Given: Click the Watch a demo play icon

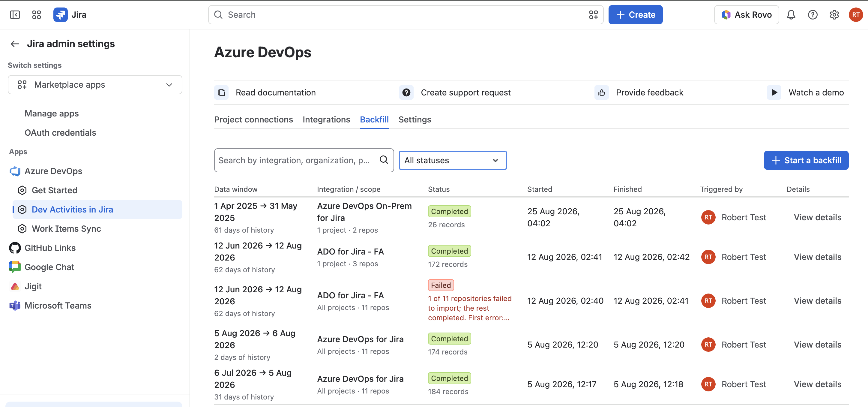Looking at the screenshot, I should pyautogui.click(x=774, y=93).
